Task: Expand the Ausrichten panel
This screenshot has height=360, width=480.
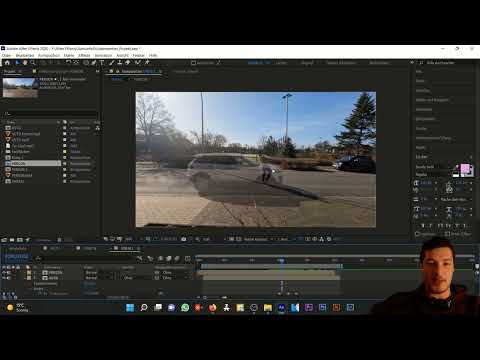Action: click(424, 109)
